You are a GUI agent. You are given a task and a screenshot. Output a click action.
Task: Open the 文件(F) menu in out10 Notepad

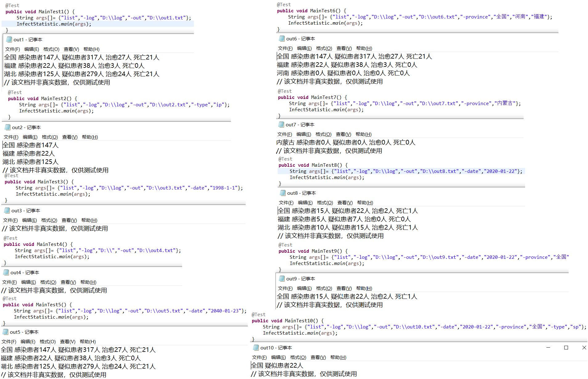click(x=259, y=357)
